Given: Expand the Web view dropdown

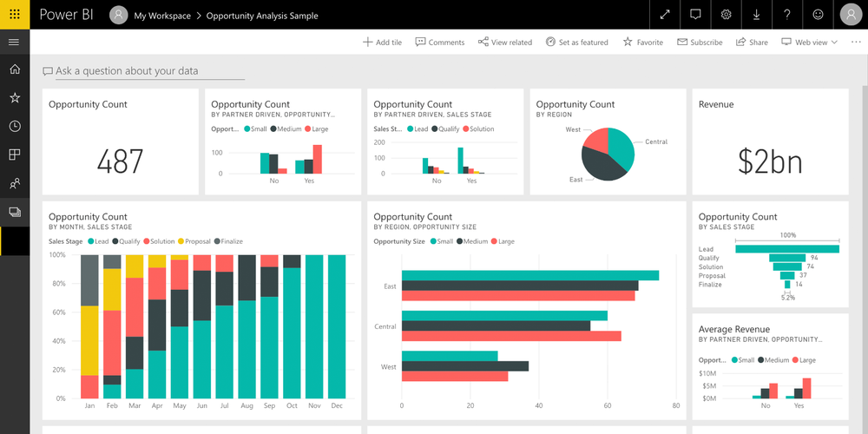Looking at the screenshot, I should click(809, 42).
